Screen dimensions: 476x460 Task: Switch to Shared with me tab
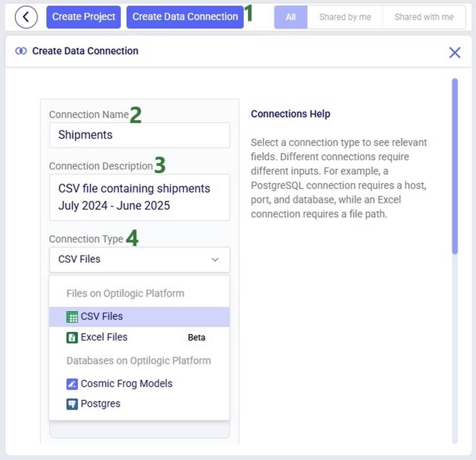pyautogui.click(x=424, y=17)
